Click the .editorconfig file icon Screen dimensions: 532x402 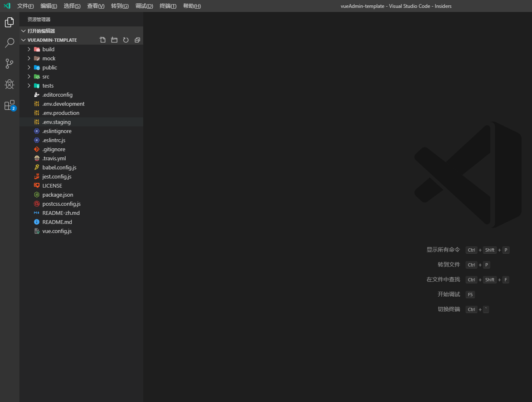37,95
